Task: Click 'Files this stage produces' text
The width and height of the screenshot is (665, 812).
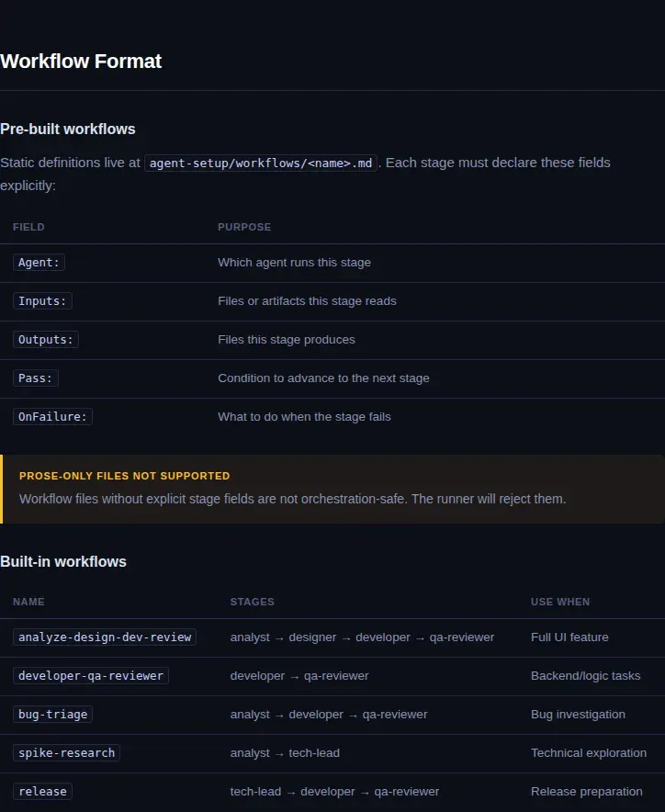Action: (x=287, y=340)
